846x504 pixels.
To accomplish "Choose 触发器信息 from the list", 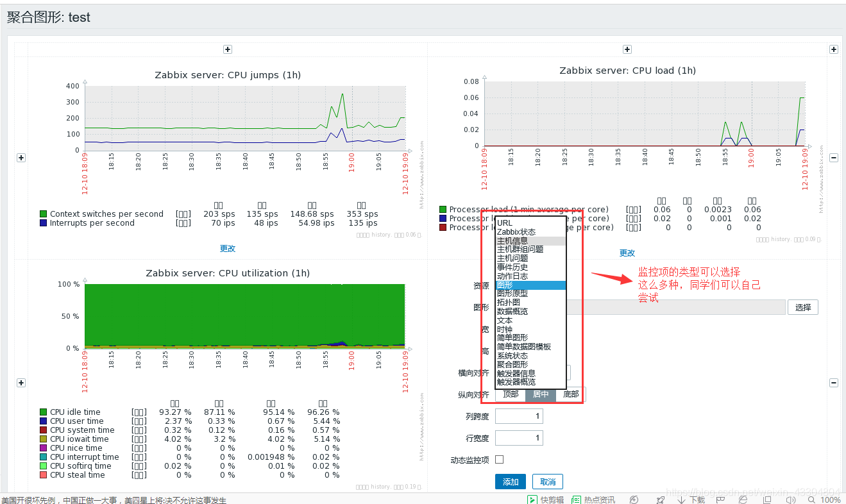I will tap(530, 373).
